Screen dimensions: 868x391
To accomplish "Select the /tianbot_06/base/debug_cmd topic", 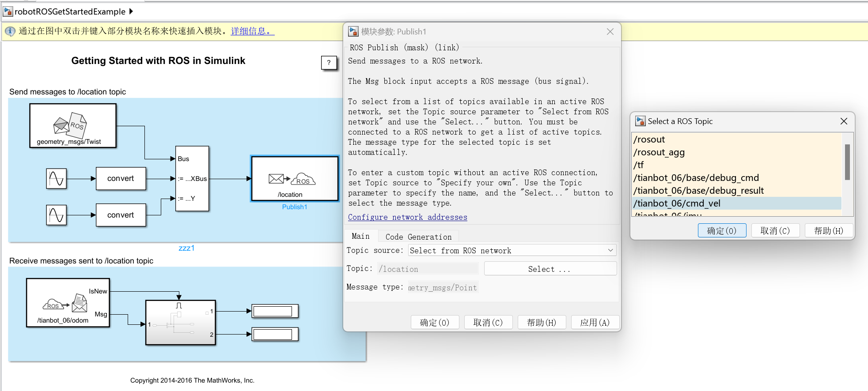I will point(737,178).
